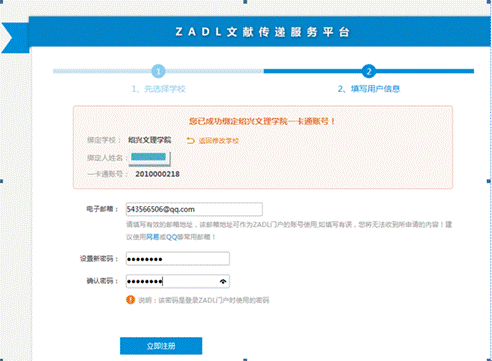Image resolution: width=492 pixels, height=361 pixels.
Task: Click the step 2 circle icon
Action: click(x=369, y=71)
